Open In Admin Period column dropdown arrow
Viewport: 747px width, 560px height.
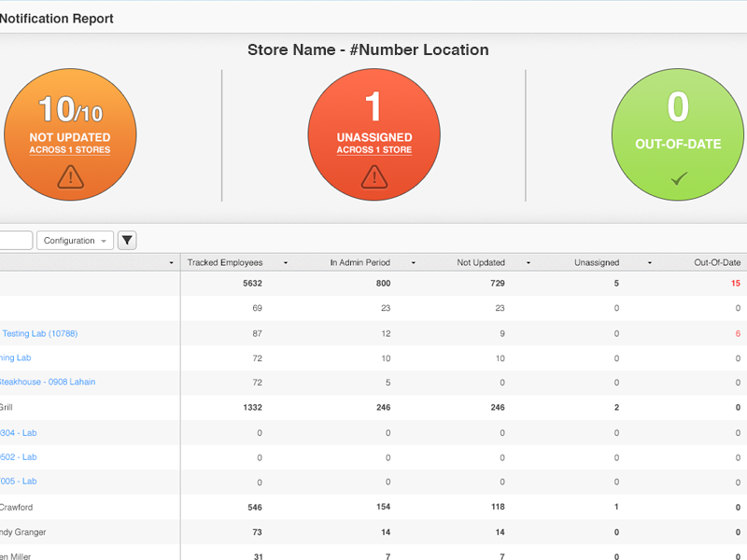click(x=414, y=263)
